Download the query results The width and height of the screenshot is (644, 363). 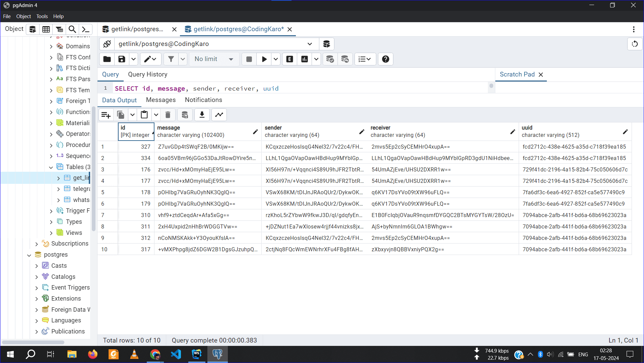point(202,114)
